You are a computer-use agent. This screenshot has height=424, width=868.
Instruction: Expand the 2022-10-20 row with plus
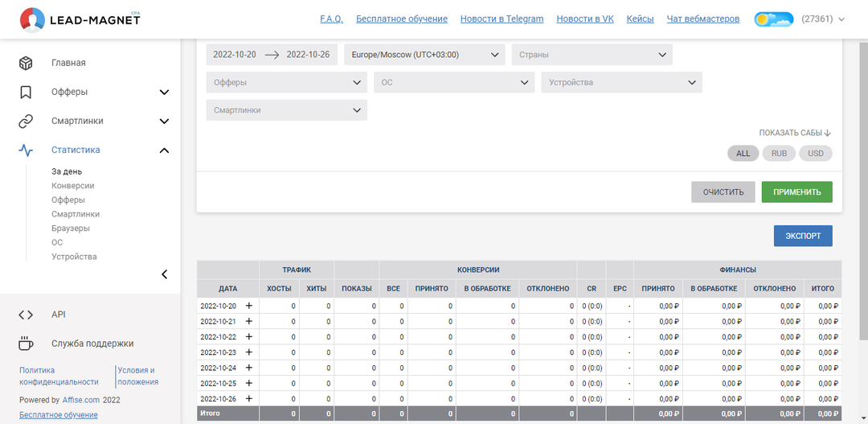point(249,306)
